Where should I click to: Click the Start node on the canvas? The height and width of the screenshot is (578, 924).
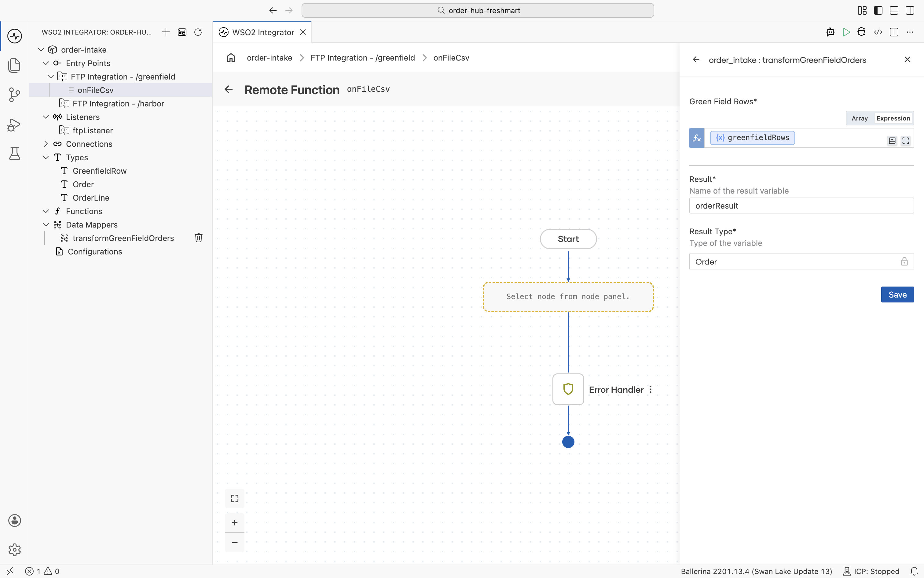pos(568,239)
